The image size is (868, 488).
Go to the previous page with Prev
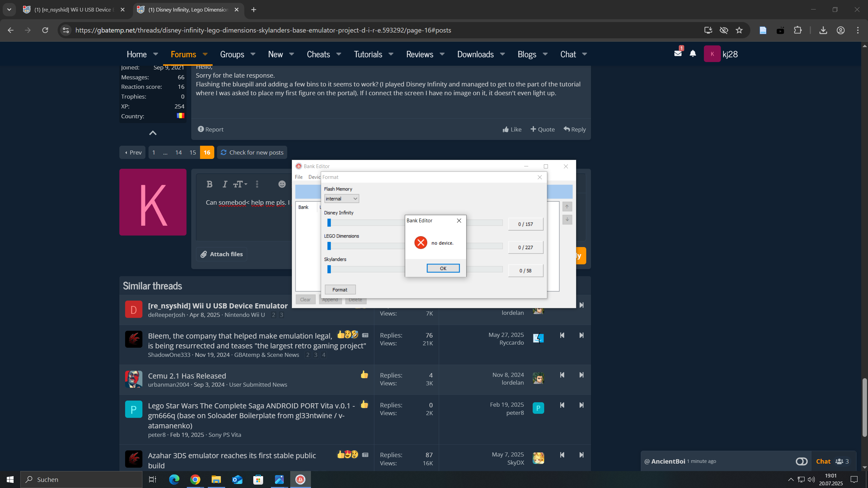pos(133,152)
